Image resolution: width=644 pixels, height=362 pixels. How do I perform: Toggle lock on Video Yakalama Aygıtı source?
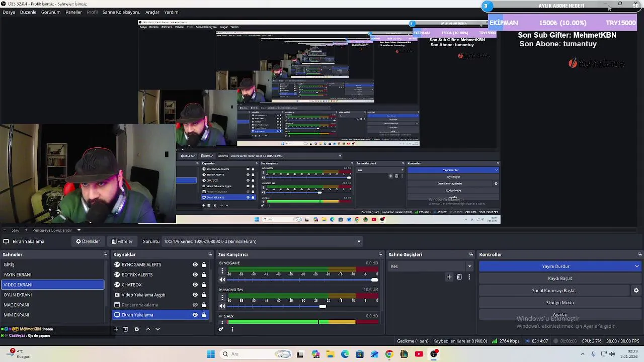[204, 295]
